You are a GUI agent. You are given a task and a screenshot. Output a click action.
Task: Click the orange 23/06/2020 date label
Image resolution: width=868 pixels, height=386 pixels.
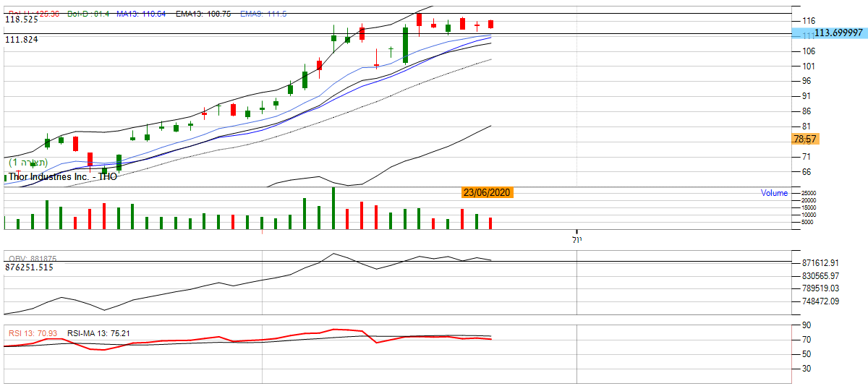coord(488,192)
